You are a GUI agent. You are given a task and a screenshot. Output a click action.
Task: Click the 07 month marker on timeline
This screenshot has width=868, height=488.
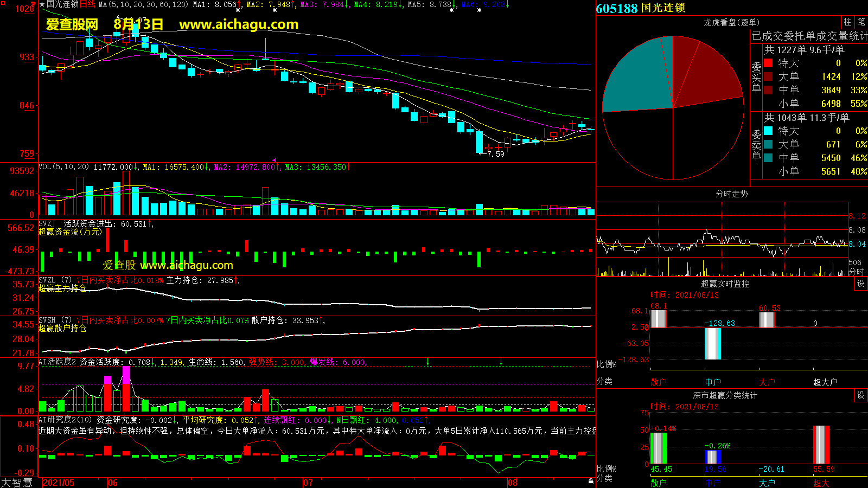point(308,483)
